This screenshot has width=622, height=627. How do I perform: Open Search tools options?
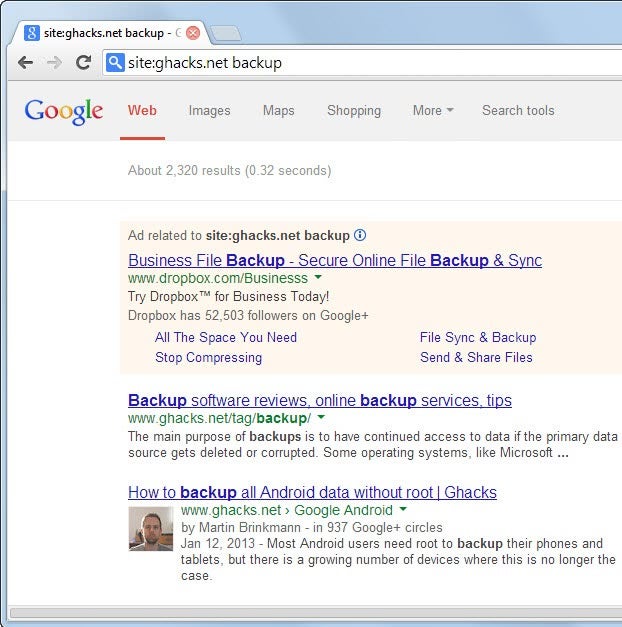tap(518, 110)
